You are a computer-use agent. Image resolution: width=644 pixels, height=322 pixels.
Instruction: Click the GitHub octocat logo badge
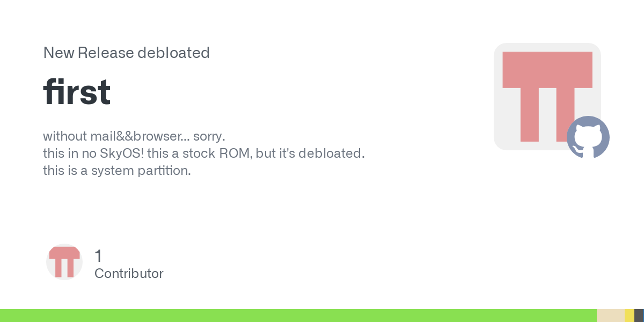588,137
